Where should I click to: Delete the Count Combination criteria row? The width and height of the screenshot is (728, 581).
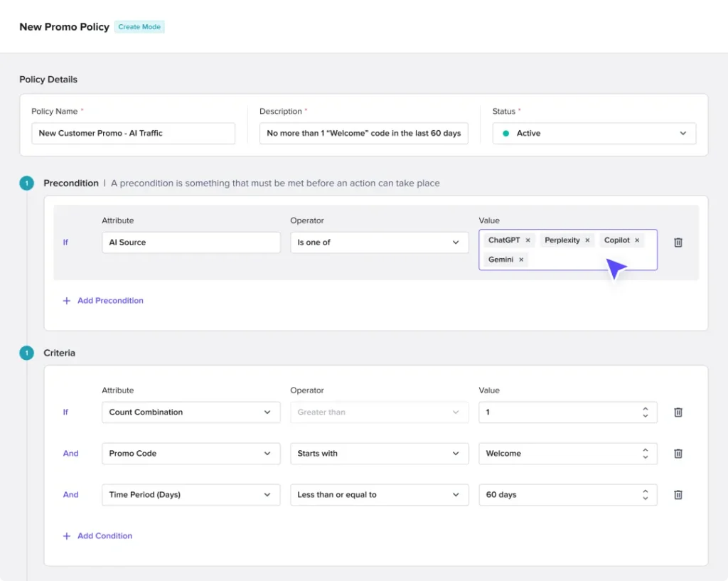coord(678,412)
